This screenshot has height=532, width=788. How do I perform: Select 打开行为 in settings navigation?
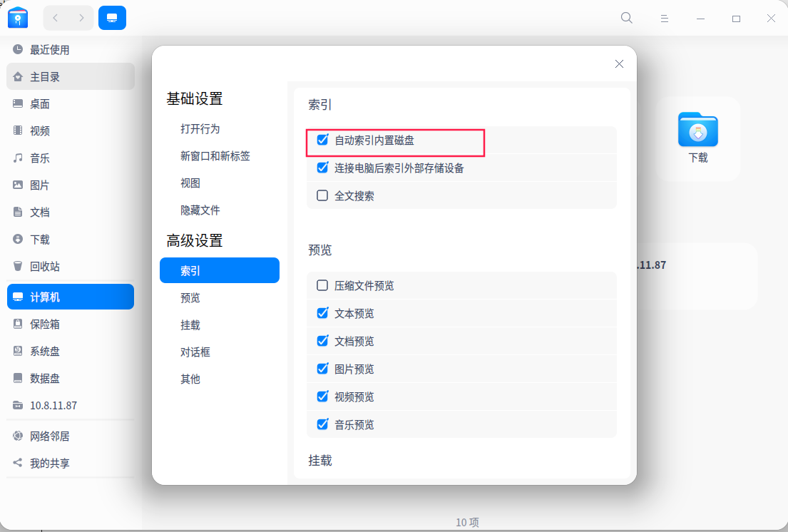[200, 129]
